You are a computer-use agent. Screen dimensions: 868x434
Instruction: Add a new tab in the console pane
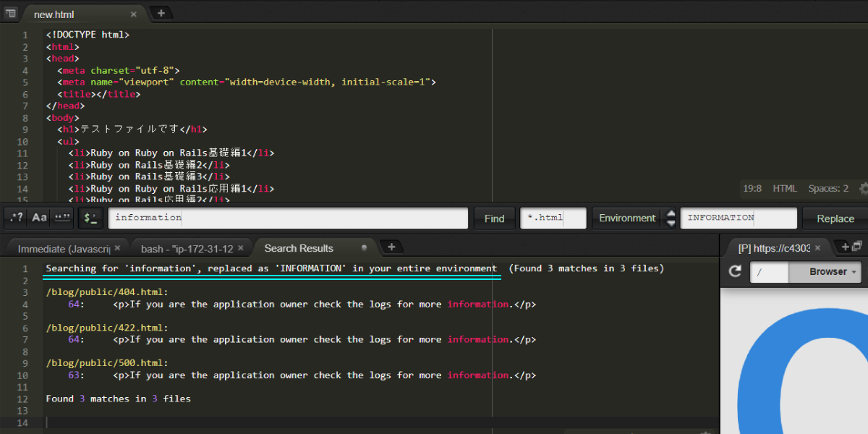[x=391, y=247]
